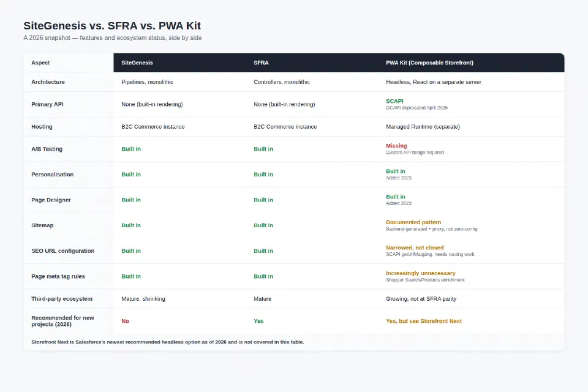Click 'Recommended for new projects (2026)' label
The height and width of the screenshot is (392, 588).
pyautogui.click(x=62, y=321)
